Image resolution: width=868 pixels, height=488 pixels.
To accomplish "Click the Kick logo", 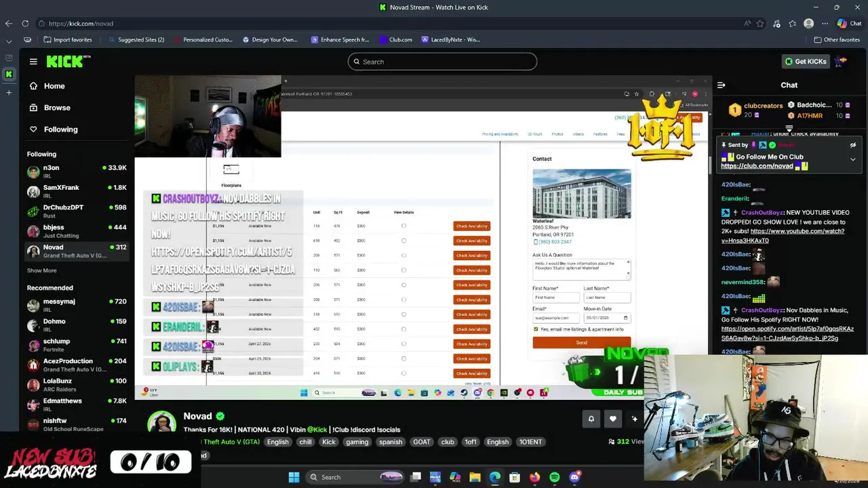I will 68,62.
